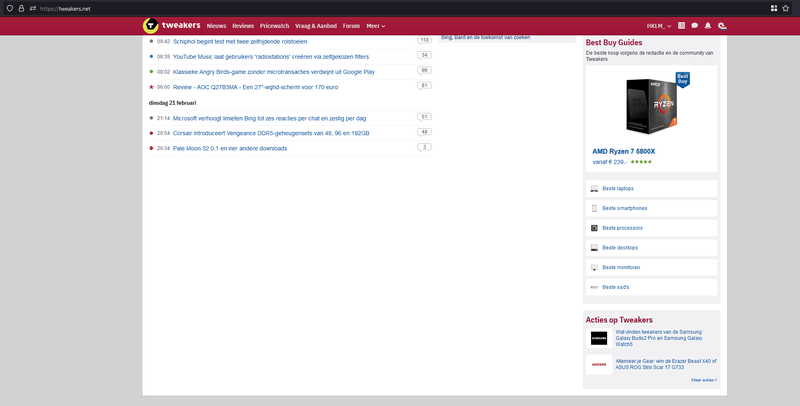The height and width of the screenshot is (406, 800).
Task: Click the Beste laptops icon
Action: (594, 189)
